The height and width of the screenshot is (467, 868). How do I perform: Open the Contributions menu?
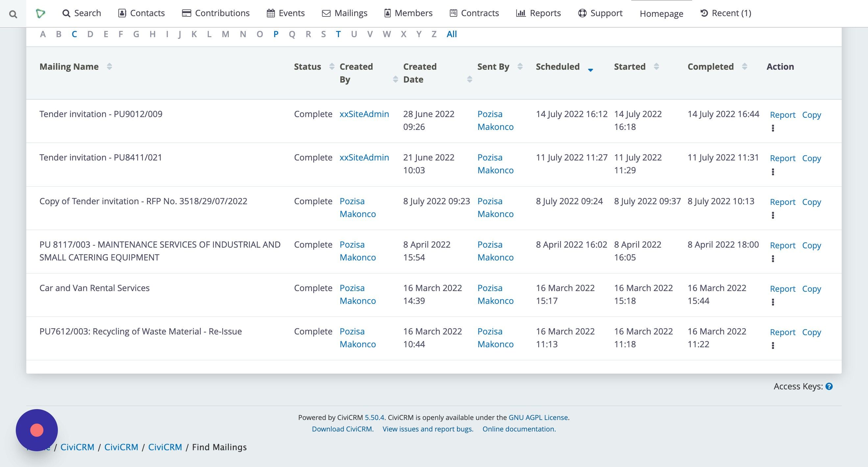216,13
